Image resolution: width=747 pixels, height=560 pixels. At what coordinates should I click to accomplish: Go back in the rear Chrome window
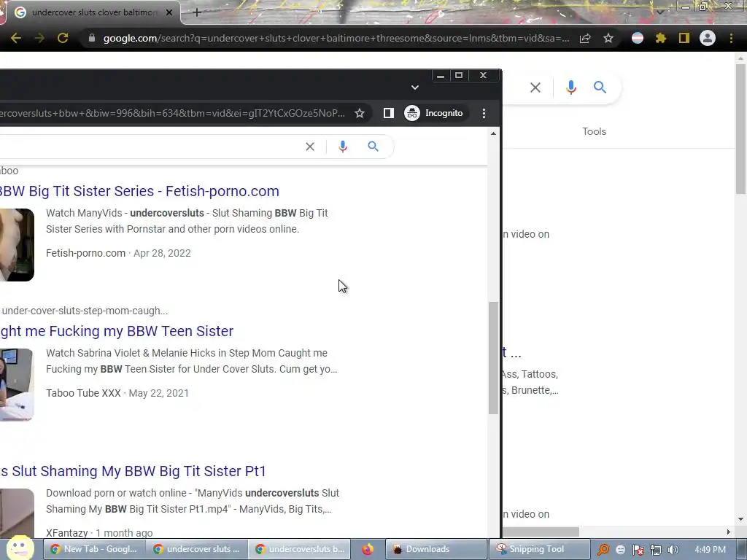[16, 38]
